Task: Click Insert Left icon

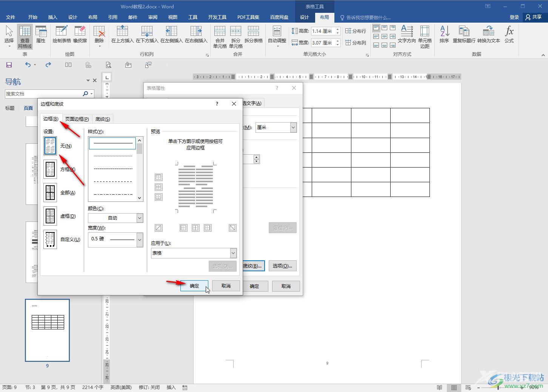Action: (171, 35)
